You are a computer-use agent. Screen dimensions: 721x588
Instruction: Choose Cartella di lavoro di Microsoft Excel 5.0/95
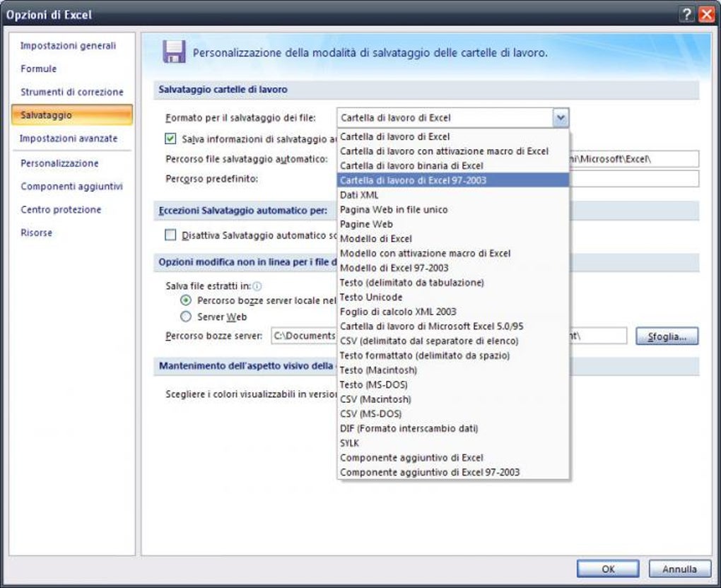click(x=453, y=327)
